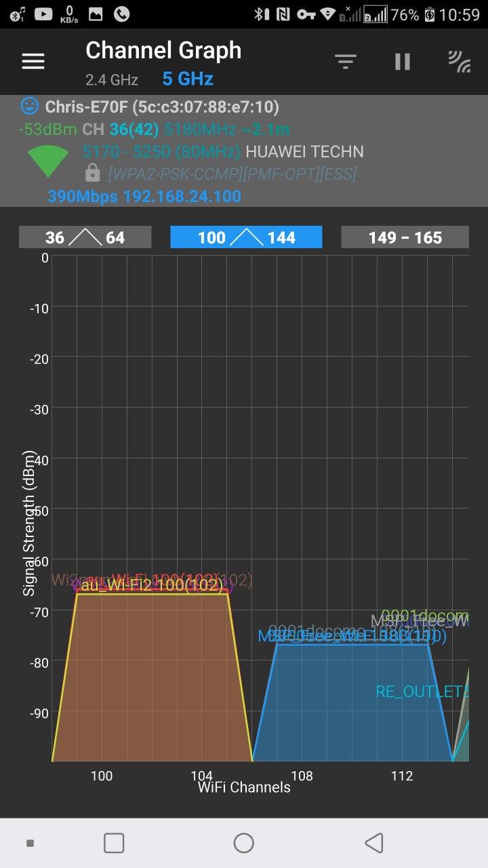
Task: Tap the -53dBm signal value
Action: 48,129
